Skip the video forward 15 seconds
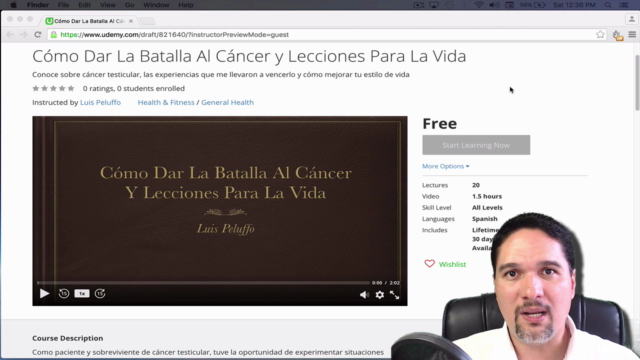 pyautogui.click(x=100, y=293)
